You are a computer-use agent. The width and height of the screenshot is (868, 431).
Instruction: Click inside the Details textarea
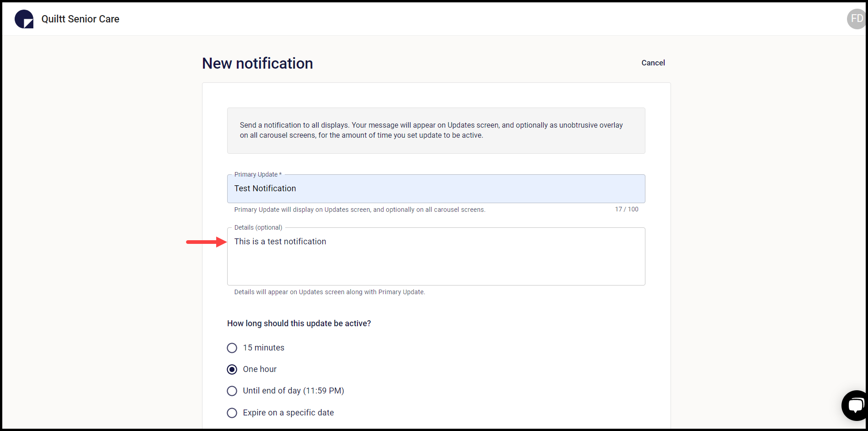click(x=436, y=256)
